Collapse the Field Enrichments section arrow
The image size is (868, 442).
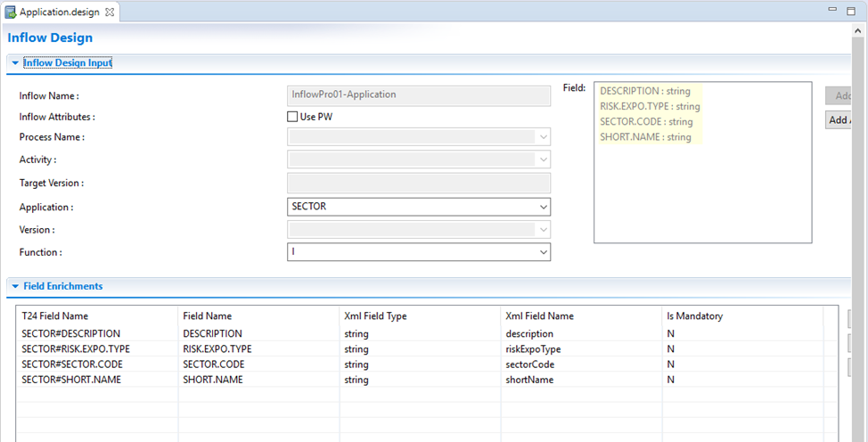pyautogui.click(x=15, y=287)
